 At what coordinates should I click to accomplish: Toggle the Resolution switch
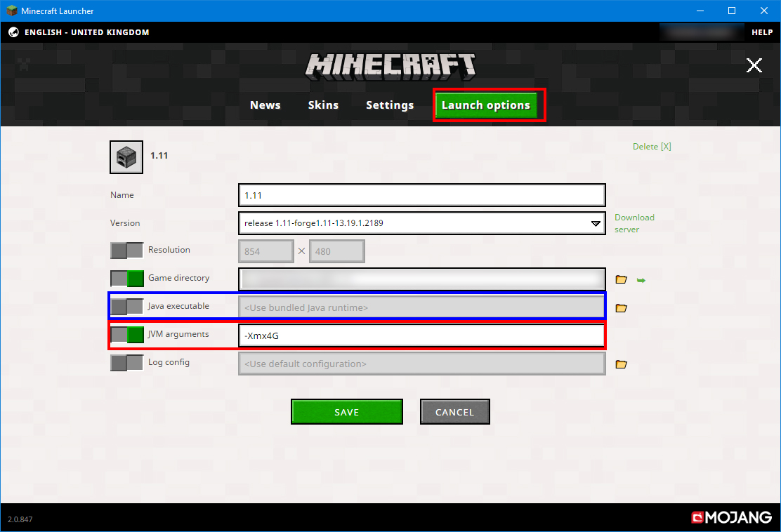coord(127,251)
